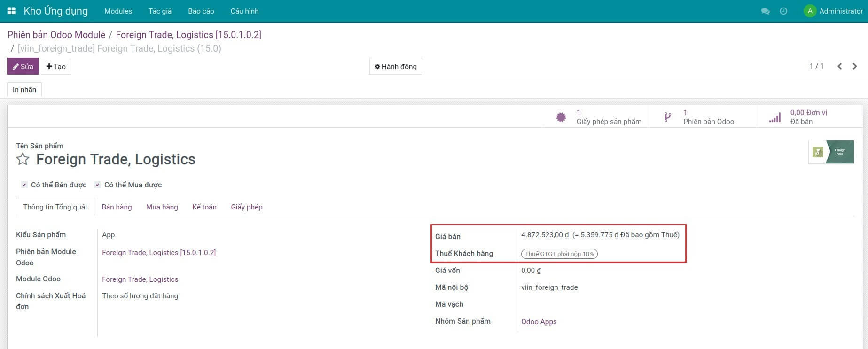Image resolution: width=868 pixels, height=349 pixels.
Task: Toggle the Có thể Bán được checkbox
Action: tap(24, 185)
